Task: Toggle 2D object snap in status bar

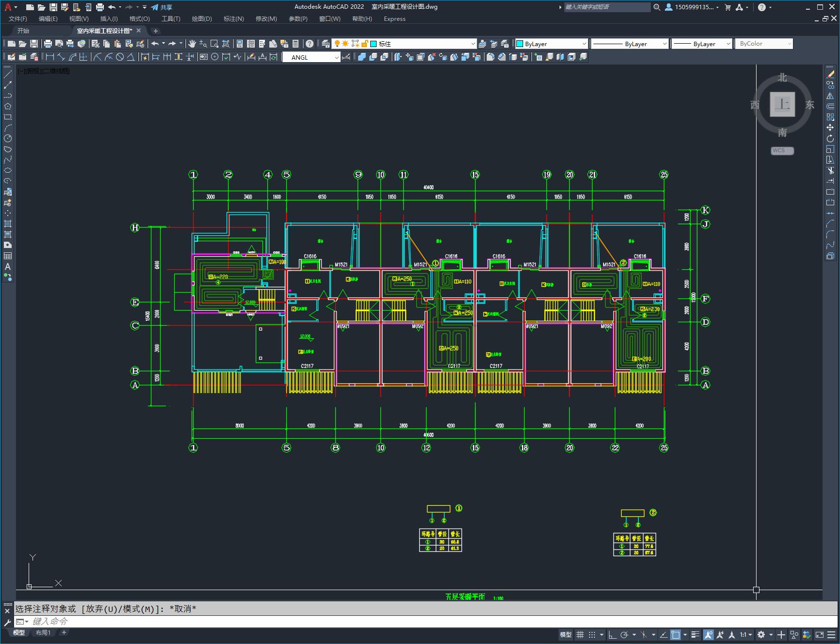Action: tap(675, 635)
